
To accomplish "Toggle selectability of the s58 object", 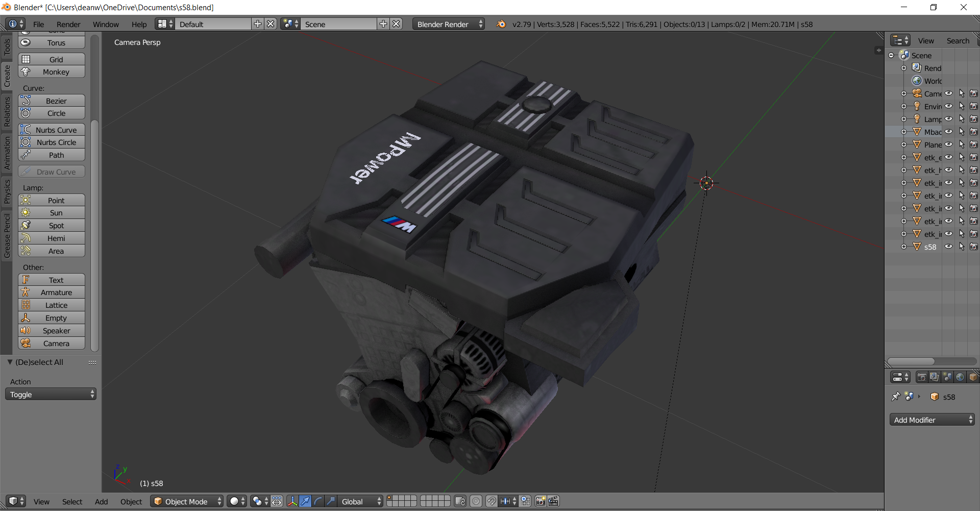I will (x=962, y=247).
